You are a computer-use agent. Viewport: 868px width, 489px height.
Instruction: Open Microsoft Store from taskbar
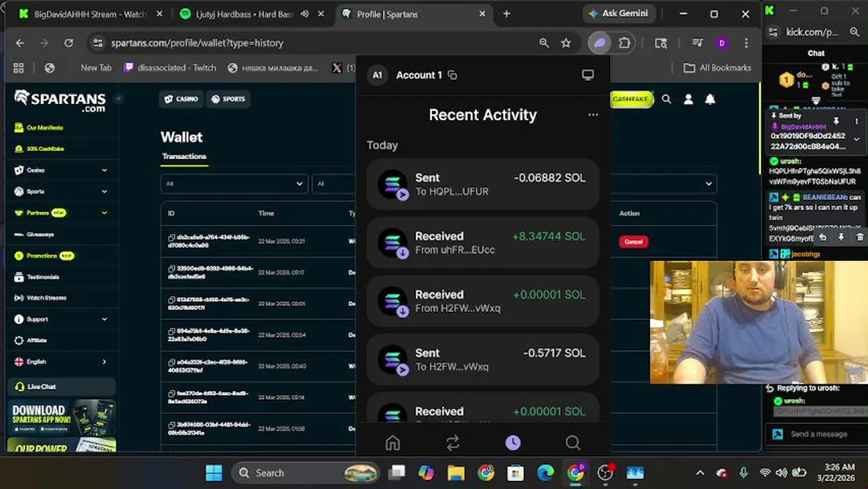[516, 473]
